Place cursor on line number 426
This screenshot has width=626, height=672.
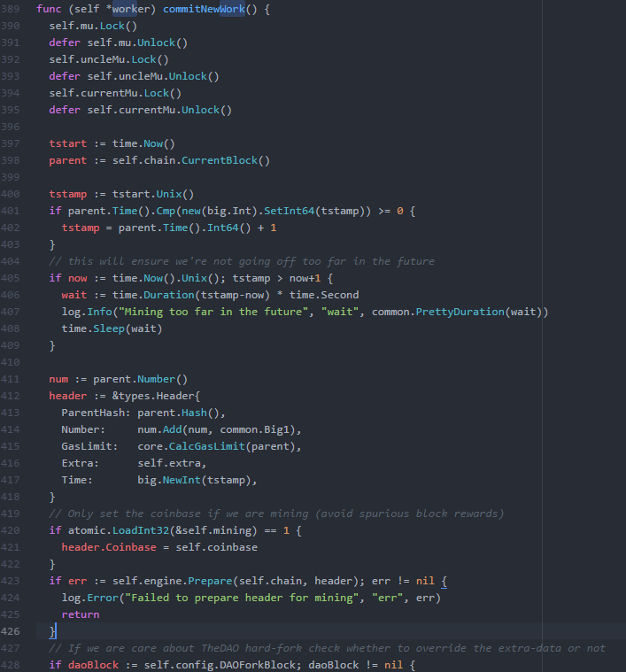click(10, 631)
